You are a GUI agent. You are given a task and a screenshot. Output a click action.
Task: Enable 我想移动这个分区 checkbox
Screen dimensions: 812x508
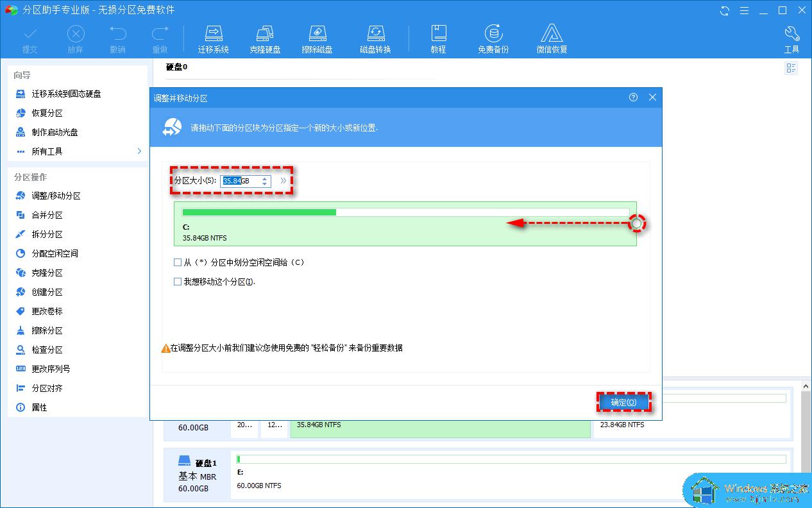coord(178,282)
